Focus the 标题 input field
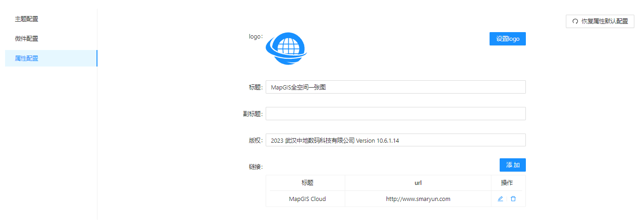 (x=396, y=87)
